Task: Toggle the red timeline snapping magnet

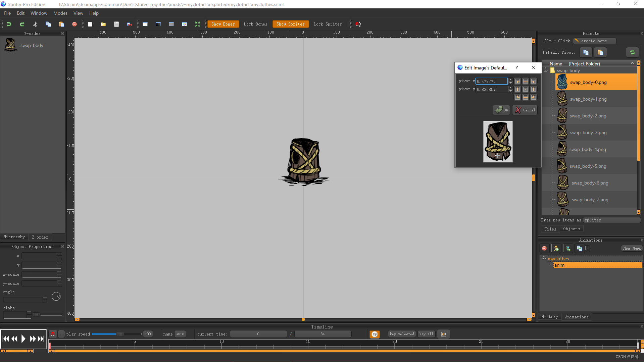Action: click(53, 334)
